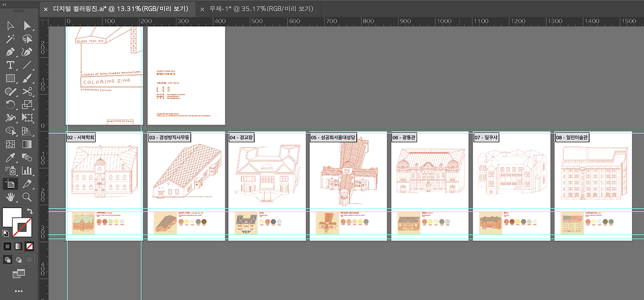Select the Direct Selection tool (white arrow)
The height and width of the screenshot is (300, 644).
click(27, 26)
